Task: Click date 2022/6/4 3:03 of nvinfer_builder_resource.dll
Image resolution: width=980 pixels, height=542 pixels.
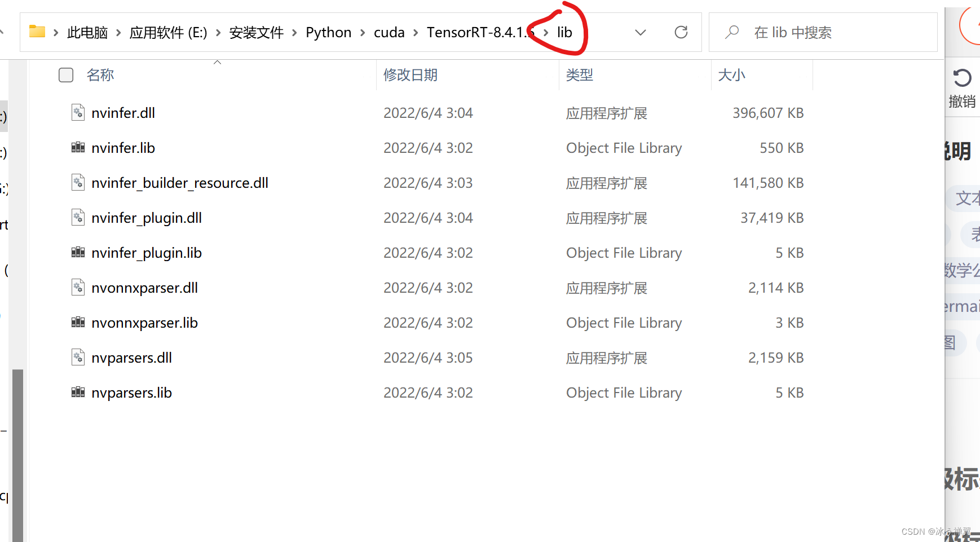Action: [428, 183]
